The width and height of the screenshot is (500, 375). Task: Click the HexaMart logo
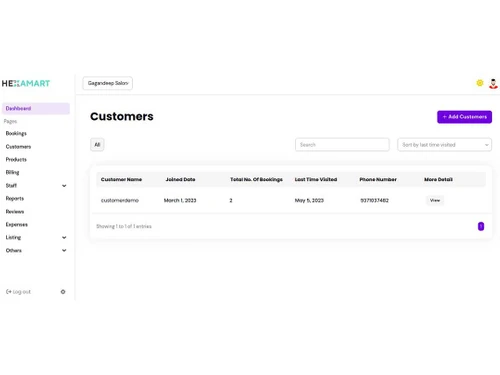[26, 83]
